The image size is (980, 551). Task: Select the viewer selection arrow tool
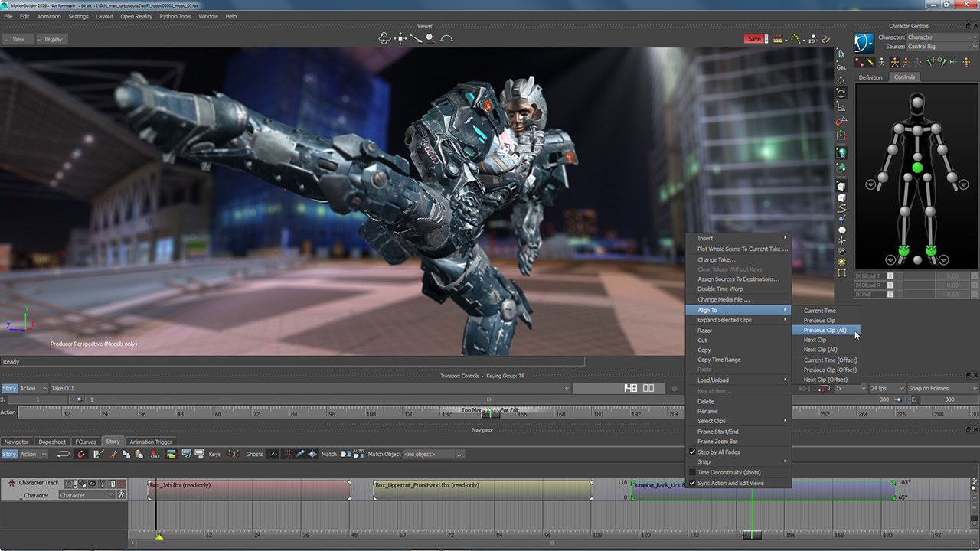click(841, 54)
